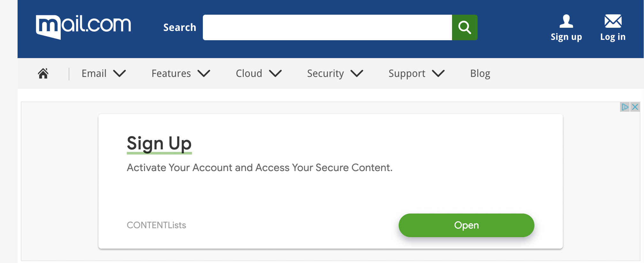Open the Blog menu item
This screenshot has height=263, width=644.
coord(480,74)
